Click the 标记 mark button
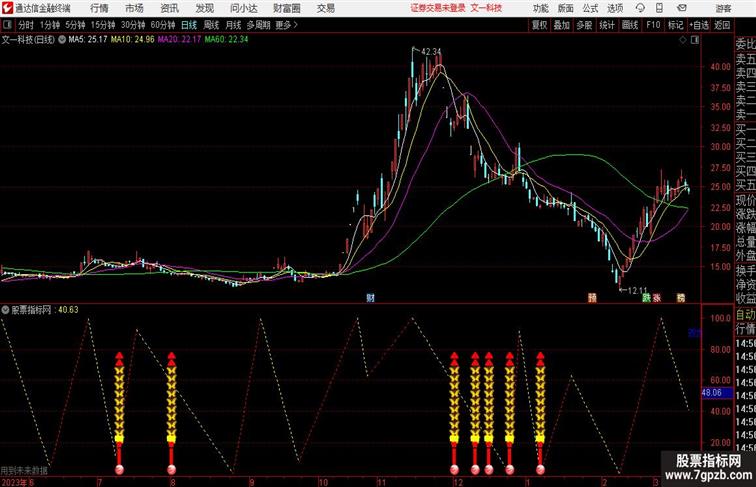 675,25
